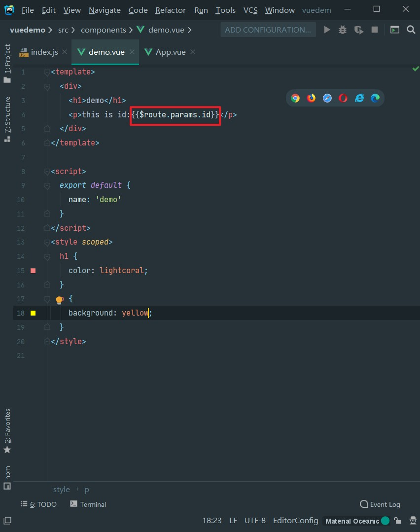The height and width of the screenshot is (532, 420).
Task: Open the run anything terminal icon
Action: 394,30
